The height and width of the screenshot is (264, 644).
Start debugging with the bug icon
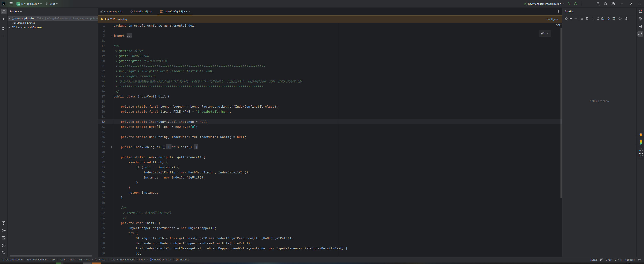pos(575,4)
